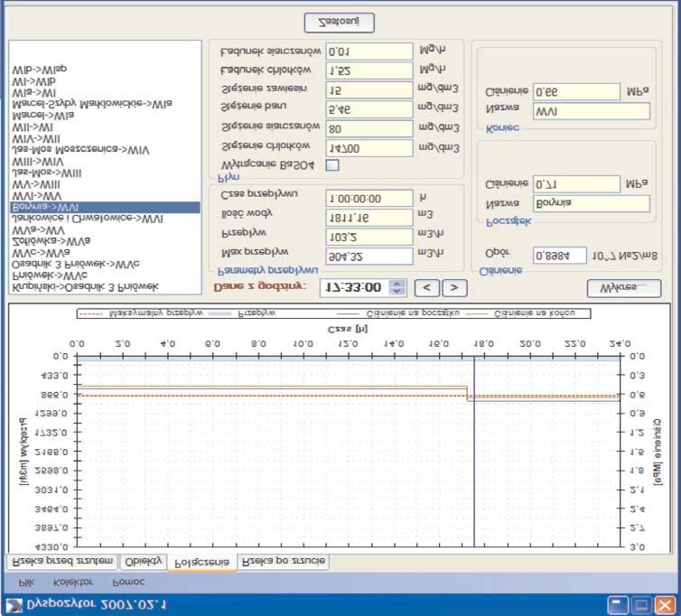Click the Czas przepływu field
The width and height of the screenshot is (681, 616).
tap(369, 198)
